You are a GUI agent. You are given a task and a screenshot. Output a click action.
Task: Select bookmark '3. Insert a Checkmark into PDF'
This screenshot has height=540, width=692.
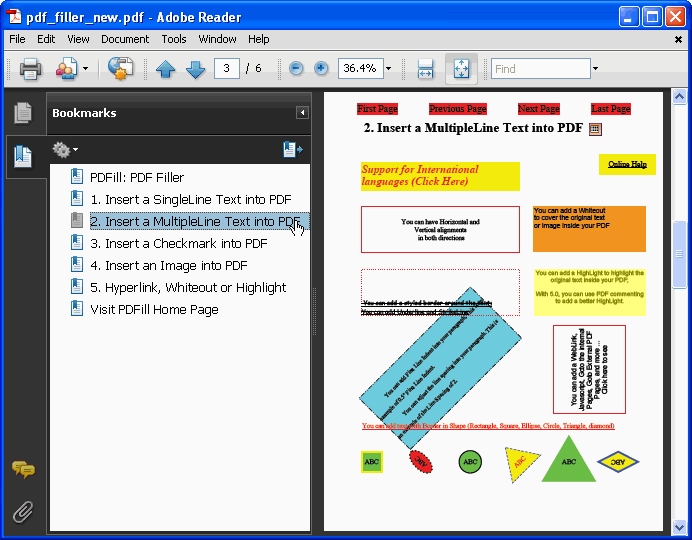click(x=179, y=244)
